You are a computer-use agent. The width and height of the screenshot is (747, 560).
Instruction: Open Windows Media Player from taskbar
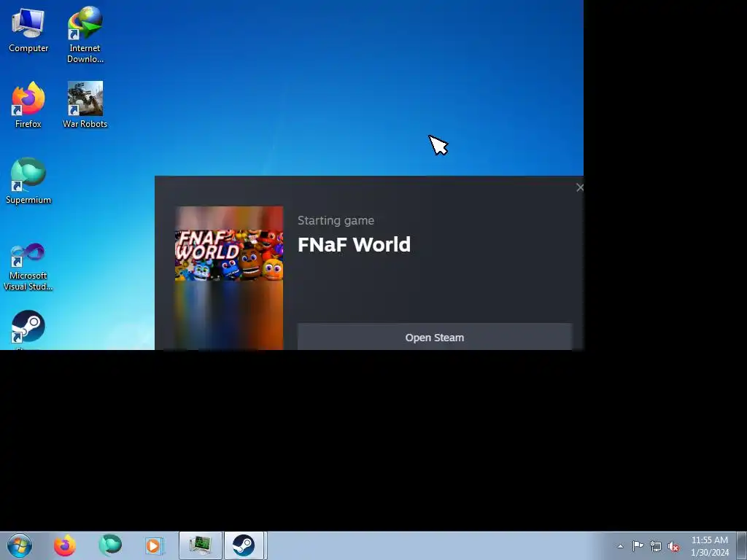(x=154, y=545)
